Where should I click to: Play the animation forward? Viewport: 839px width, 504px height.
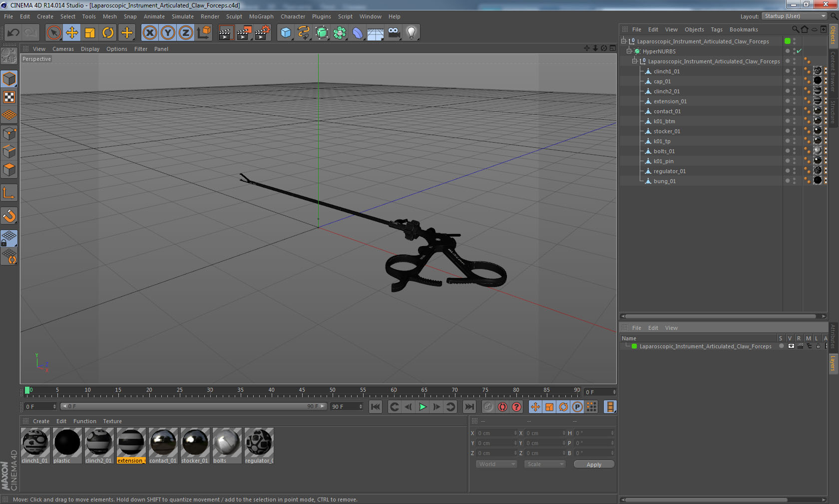(x=422, y=407)
